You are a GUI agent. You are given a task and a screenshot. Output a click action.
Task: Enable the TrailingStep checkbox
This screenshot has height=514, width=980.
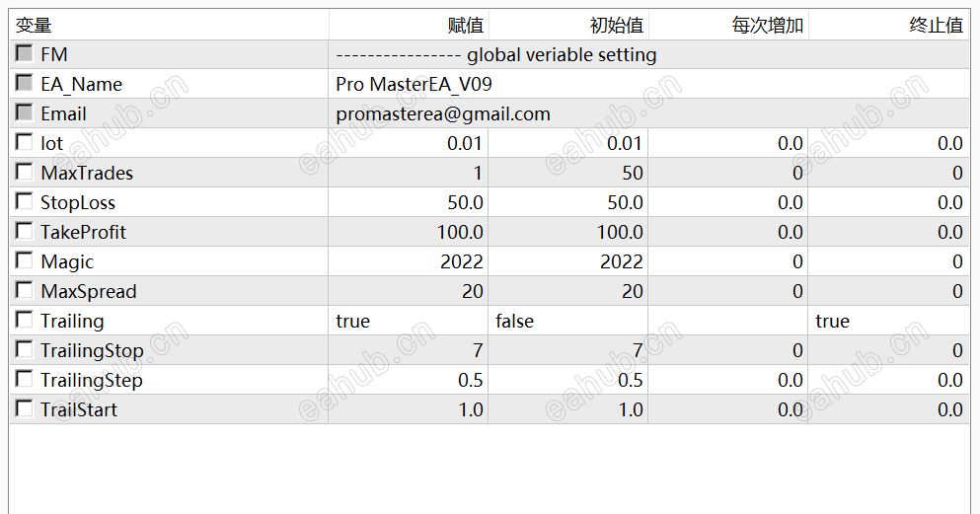24,379
